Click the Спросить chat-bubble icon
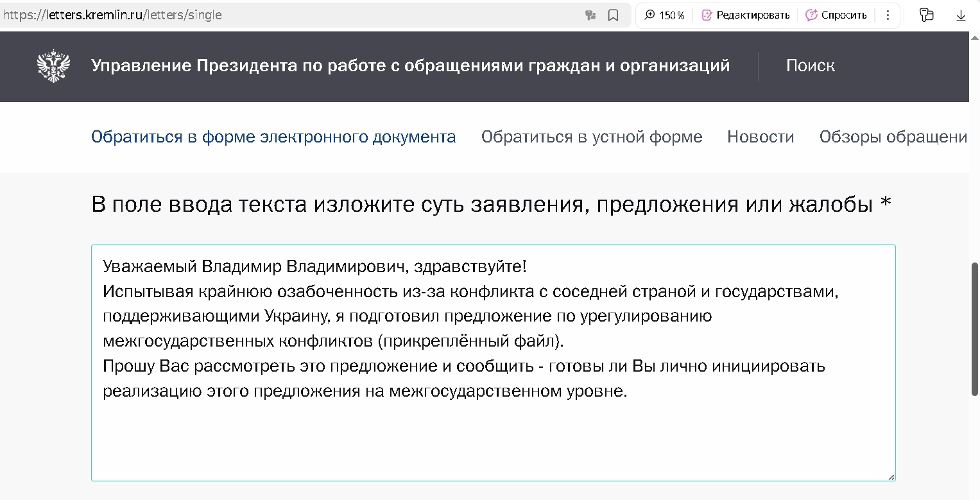The height and width of the screenshot is (500, 980). 811,15
